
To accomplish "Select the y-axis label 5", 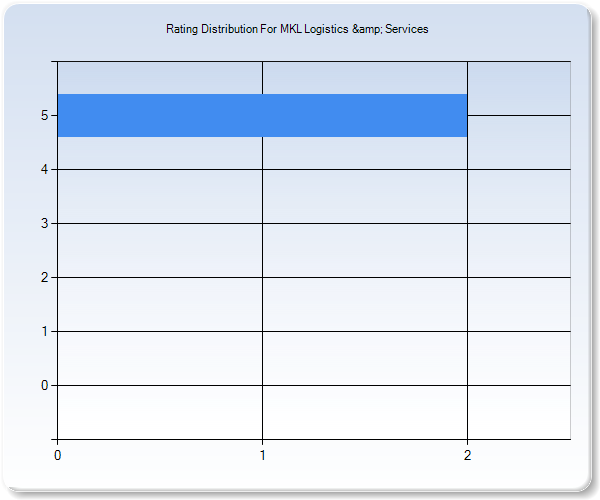I will pyautogui.click(x=44, y=115).
